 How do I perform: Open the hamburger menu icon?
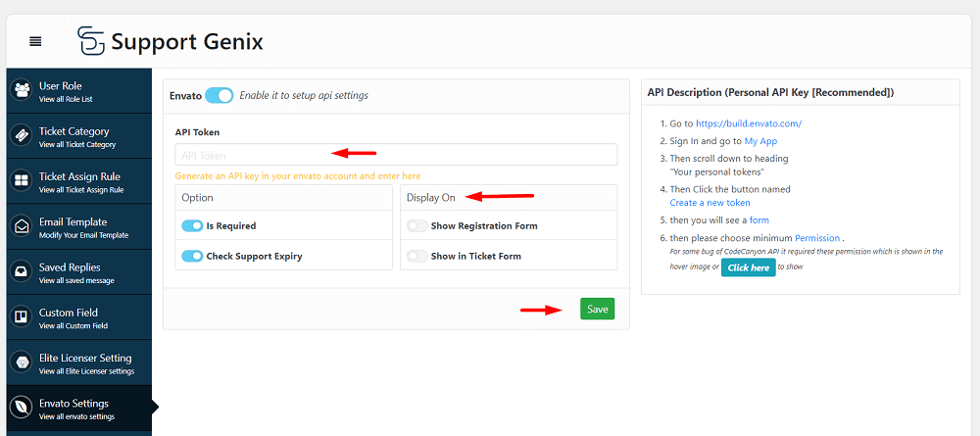(35, 42)
